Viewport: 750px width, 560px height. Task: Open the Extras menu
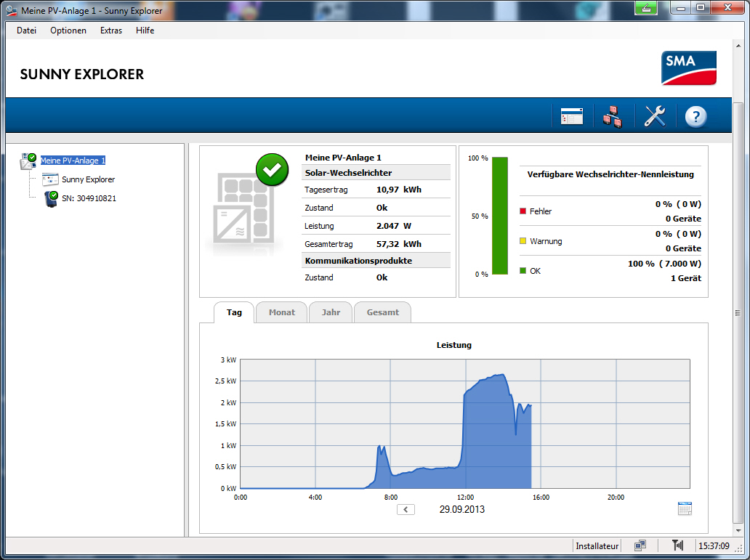[x=111, y=31]
